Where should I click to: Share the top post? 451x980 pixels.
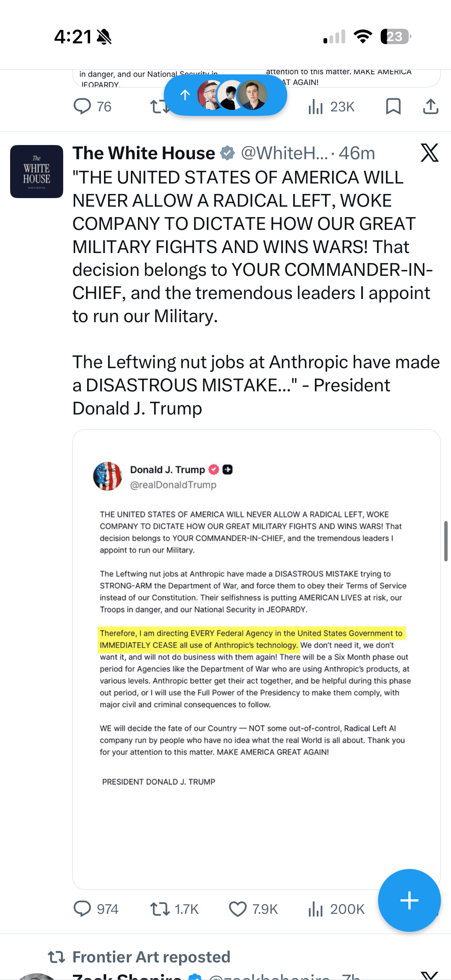[430, 106]
